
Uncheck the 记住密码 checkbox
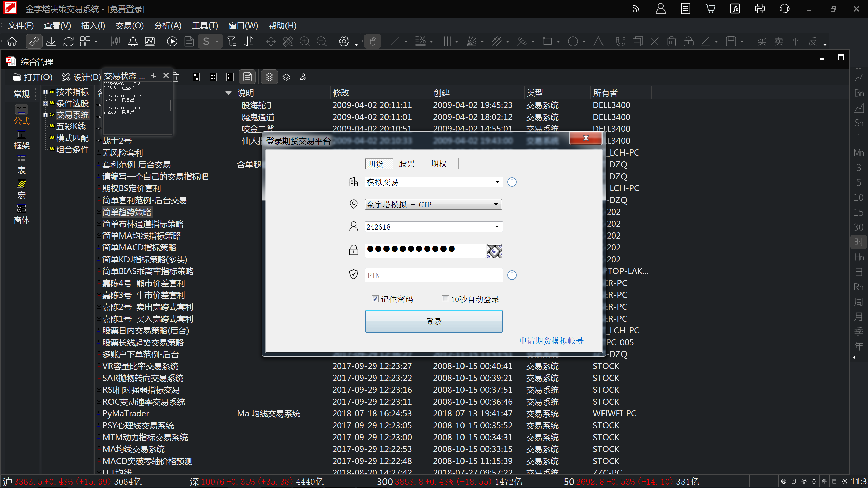[375, 299]
